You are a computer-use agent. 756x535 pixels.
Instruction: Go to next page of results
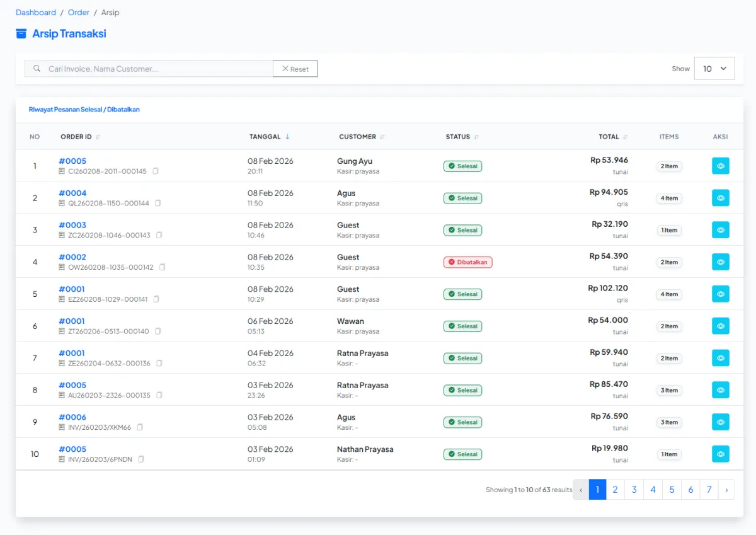point(726,490)
